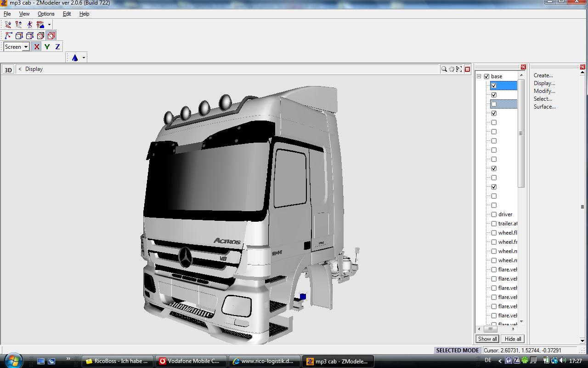588x368 pixels.
Task: Toggle the highlighted first child checkbox under base
Action: (x=494, y=86)
